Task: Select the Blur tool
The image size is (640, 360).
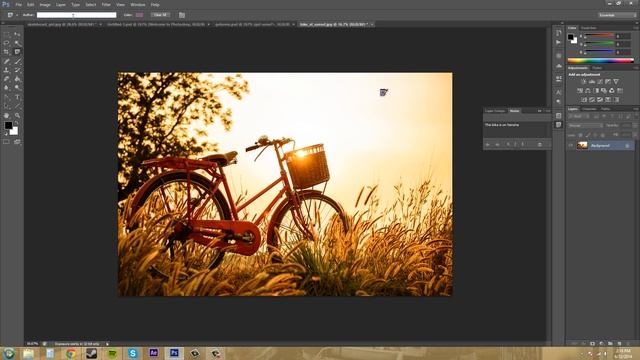Action: click(7, 88)
